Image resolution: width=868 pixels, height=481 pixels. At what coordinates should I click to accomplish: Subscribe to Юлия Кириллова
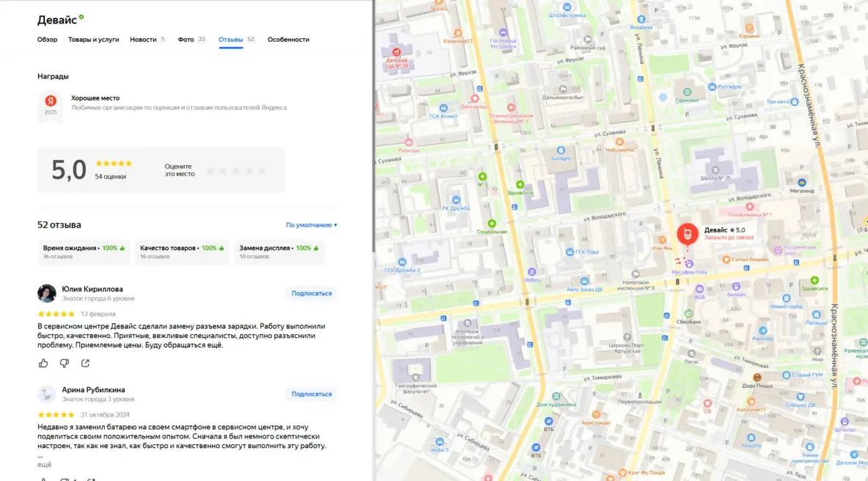tap(312, 293)
